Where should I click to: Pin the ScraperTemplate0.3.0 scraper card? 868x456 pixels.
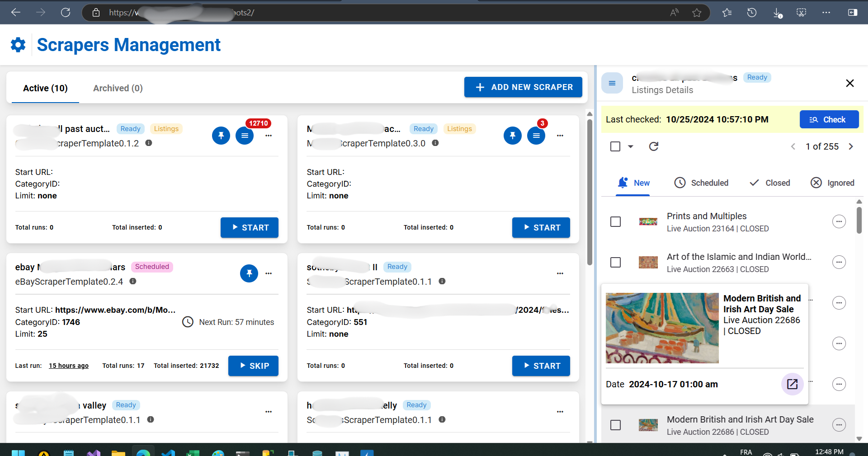tap(513, 136)
